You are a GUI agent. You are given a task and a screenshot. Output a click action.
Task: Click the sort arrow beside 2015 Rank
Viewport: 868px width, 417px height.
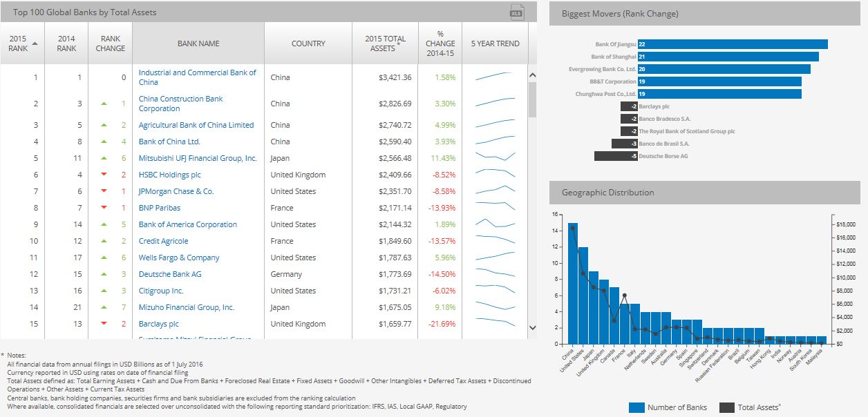35,44
